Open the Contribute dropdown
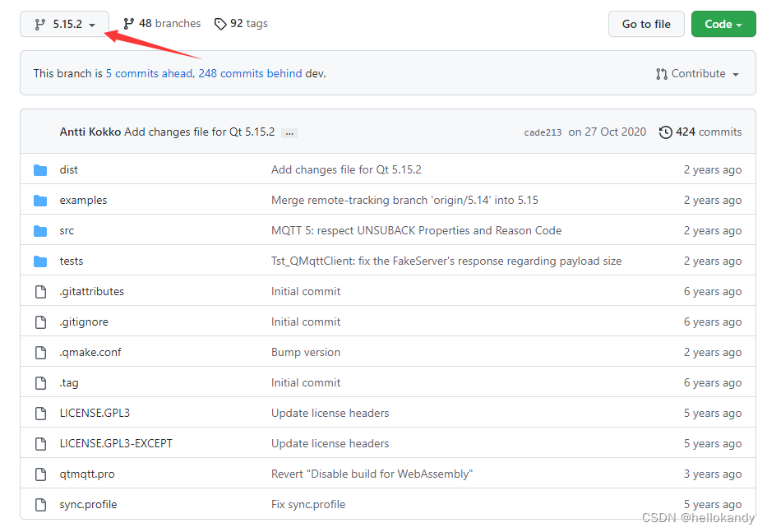The width and height of the screenshot is (767, 532). tap(698, 73)
